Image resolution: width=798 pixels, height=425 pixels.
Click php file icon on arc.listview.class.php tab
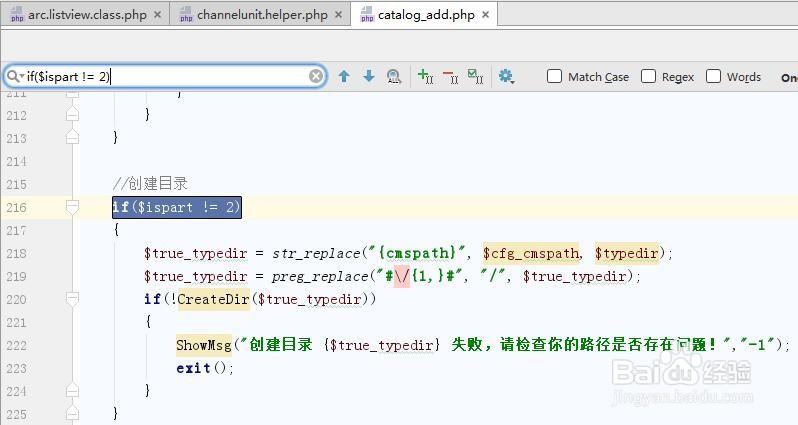17,14
